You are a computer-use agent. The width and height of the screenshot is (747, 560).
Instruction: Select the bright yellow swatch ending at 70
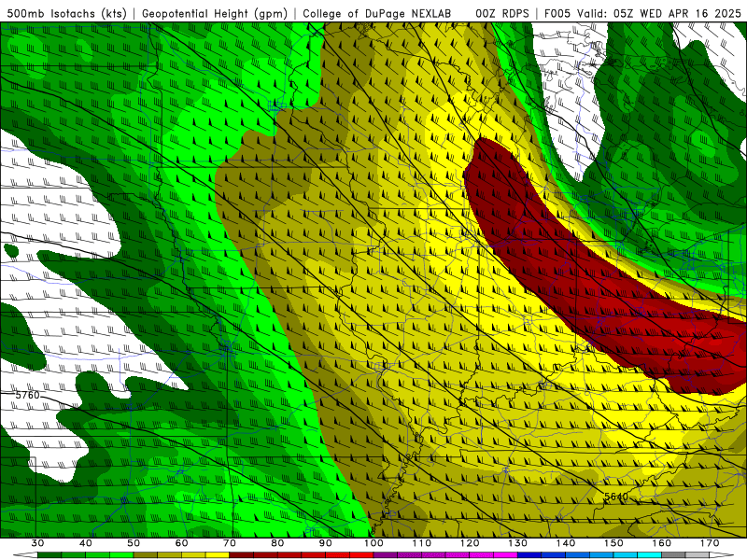pyautogui.click(x=218, y=555)
